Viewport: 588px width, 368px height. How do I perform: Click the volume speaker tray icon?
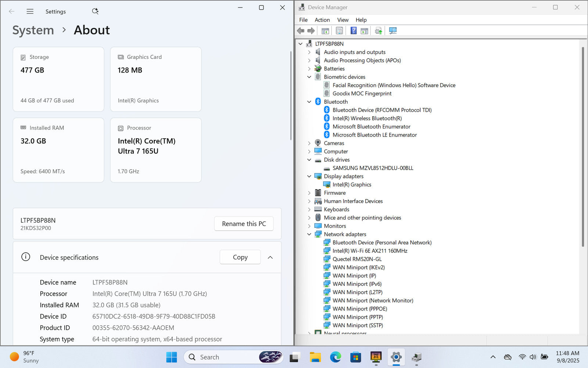click(x=533, y=357)
